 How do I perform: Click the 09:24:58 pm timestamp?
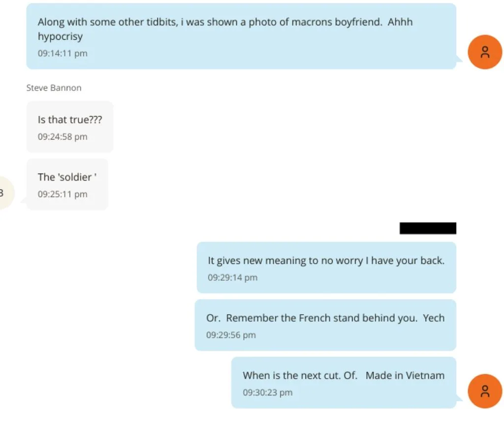tap(63, 137)
